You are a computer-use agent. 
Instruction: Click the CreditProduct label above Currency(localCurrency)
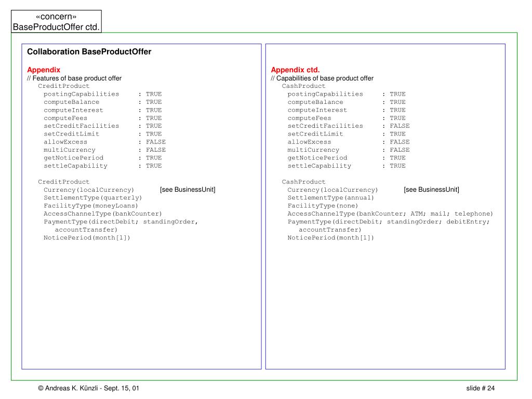[x=64, y=182]
